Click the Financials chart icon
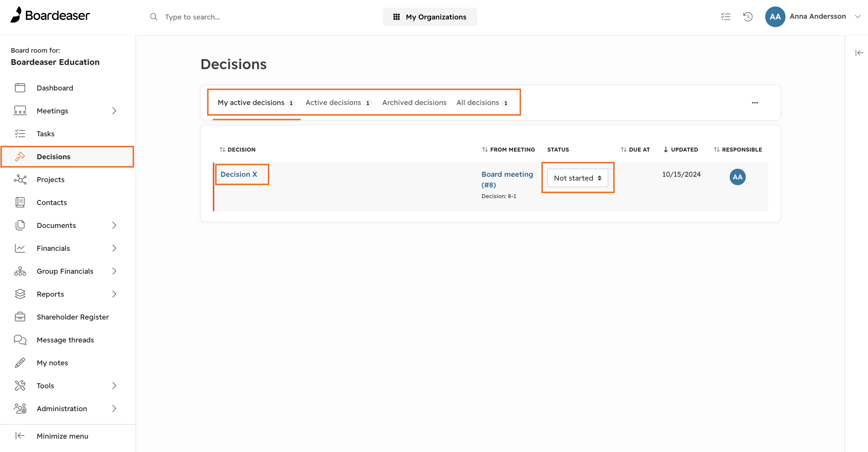Image resolution: width=868 pixels, height=452 pixels. tap(20, 248)
